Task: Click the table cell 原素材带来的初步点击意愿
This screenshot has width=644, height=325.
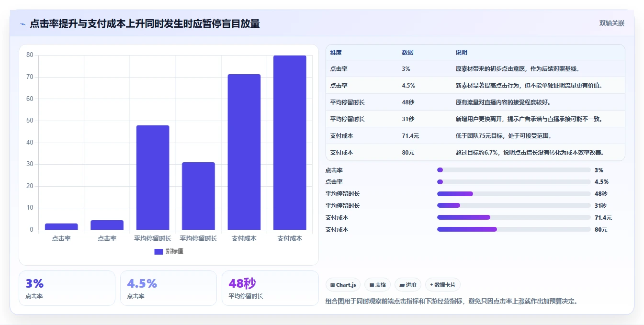Action: click(x=518, y=69)
